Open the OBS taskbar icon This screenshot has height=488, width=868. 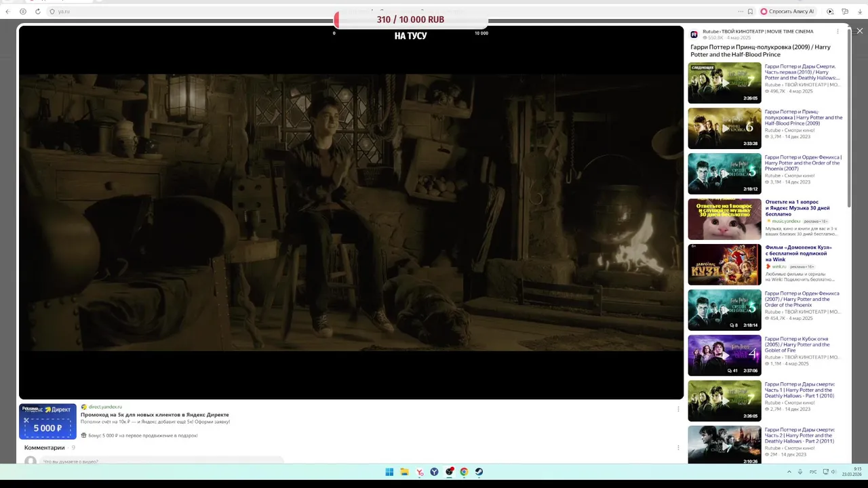pyautogui.click(x=450, y=472)
